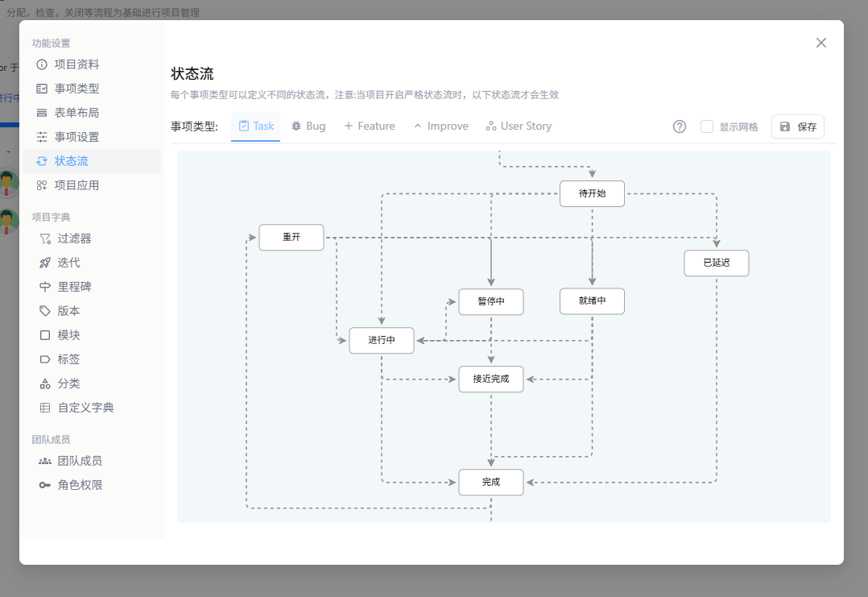The height and width of the screenshot is (597, 868).
Task: Click the 保存 button
Action: pyautogui.click(x=798, y=126)
